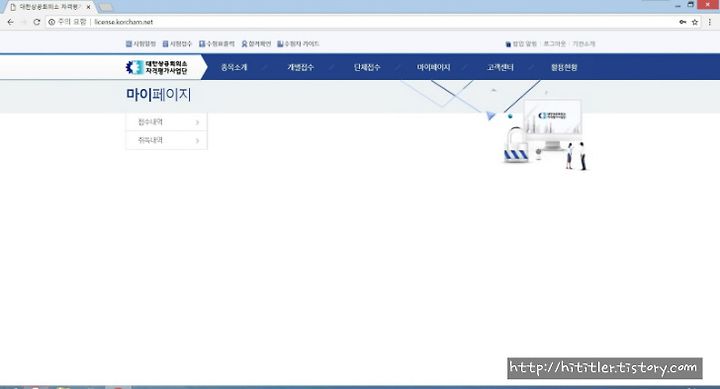This screenshot has width=720, height=389.
Task: Open the 종목소개 navigation menu
Action: click(x=234, y=67)
